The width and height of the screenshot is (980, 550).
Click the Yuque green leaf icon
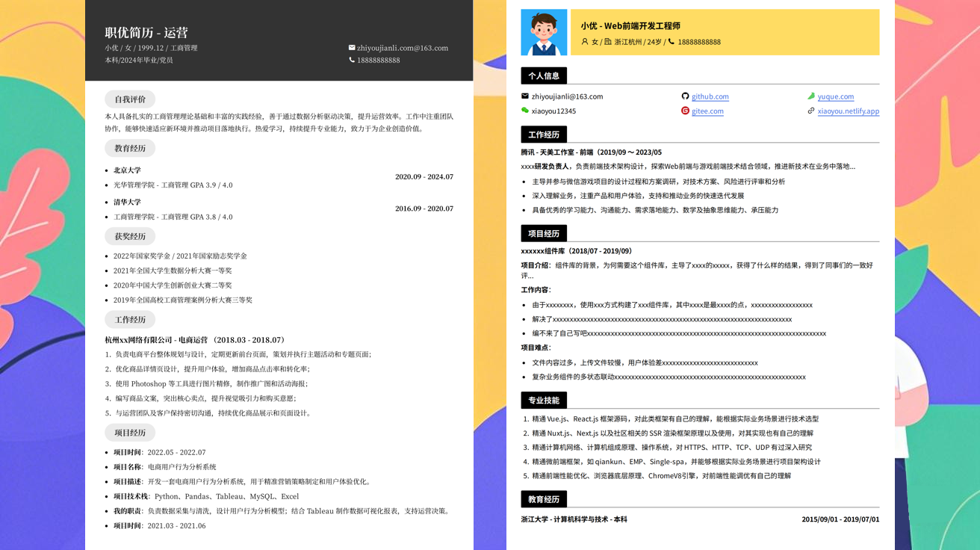click(x=811, y=96)
